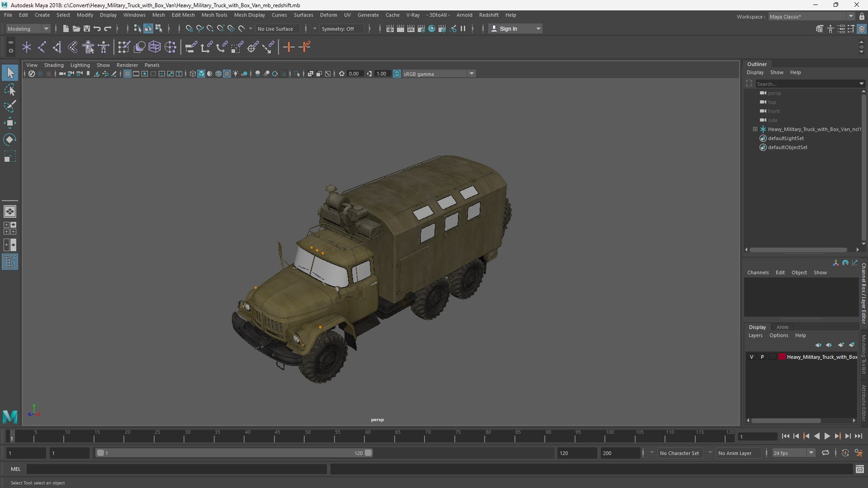Screen dimensions: 868x488
Task: Open the Symmetry: Off dropdown
Action: [343, 28]
